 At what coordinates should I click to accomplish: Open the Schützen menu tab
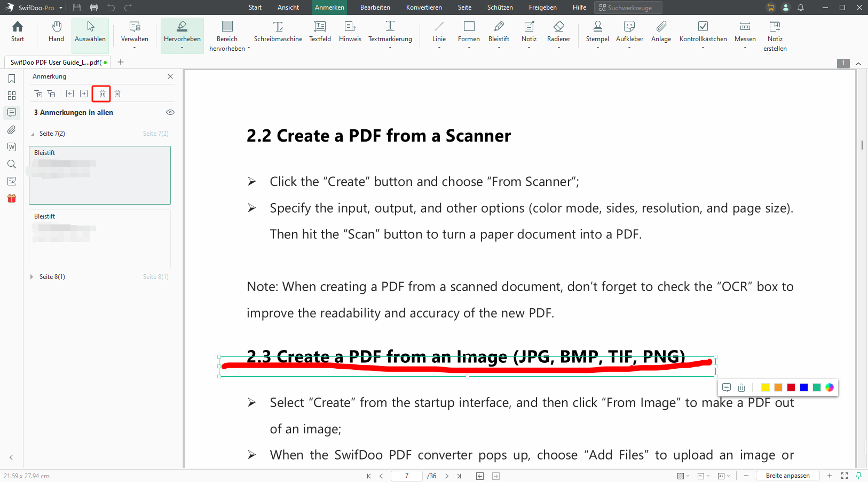pyautogui.click(x=500, y=7)
